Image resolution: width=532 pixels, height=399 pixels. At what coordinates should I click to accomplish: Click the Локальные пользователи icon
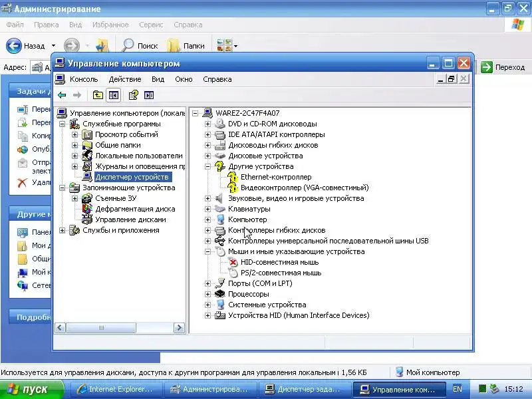pos(87,156)
